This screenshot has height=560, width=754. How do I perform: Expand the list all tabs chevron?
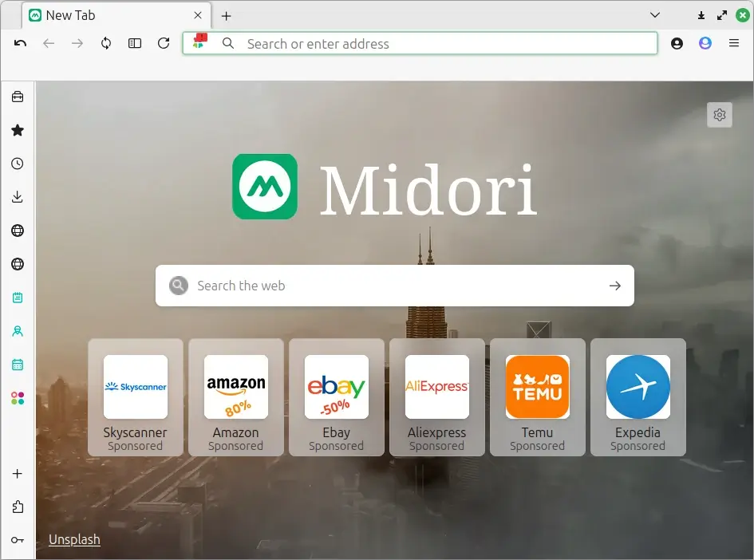(x=655, y=15)
